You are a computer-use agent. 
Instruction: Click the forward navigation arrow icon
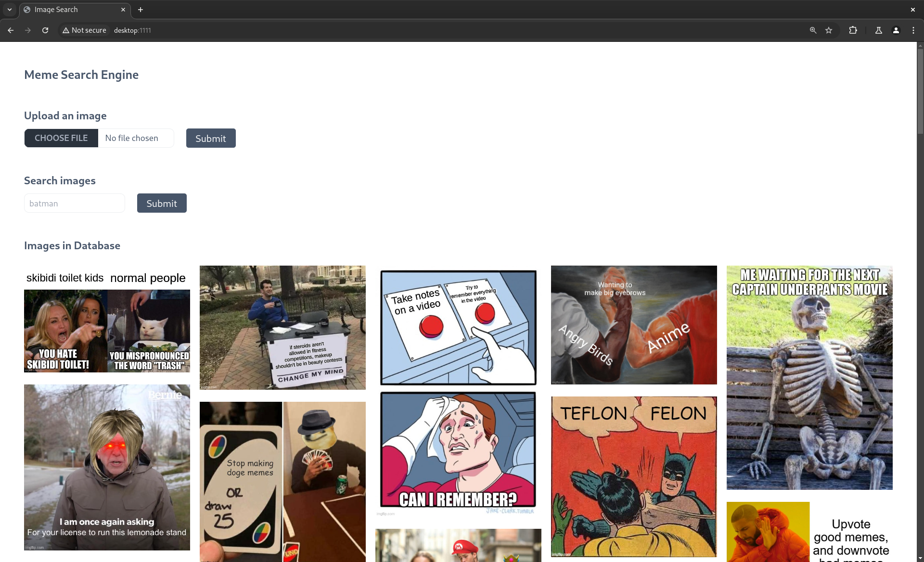tap(28, 30)
